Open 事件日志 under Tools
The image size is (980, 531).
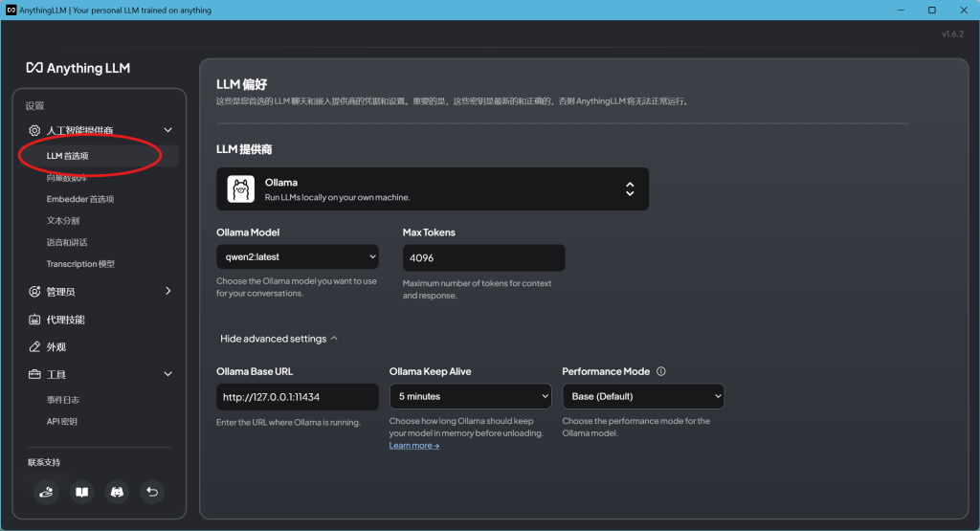click(x=63, y=400)
